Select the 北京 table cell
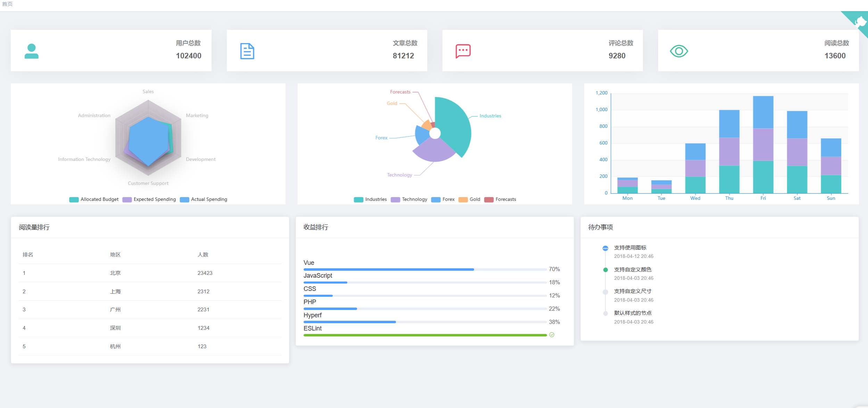The height and width of the screenshot is (408, 868). (115, 273)
